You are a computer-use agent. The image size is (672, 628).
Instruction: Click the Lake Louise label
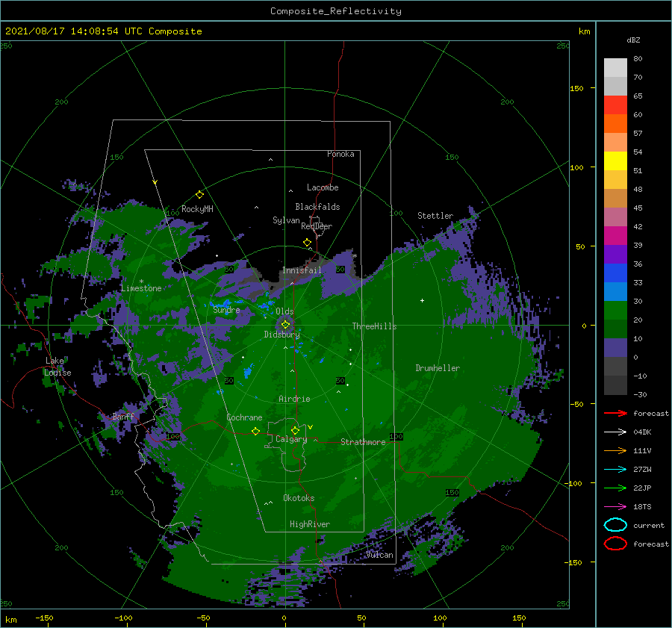coord(57,367)
